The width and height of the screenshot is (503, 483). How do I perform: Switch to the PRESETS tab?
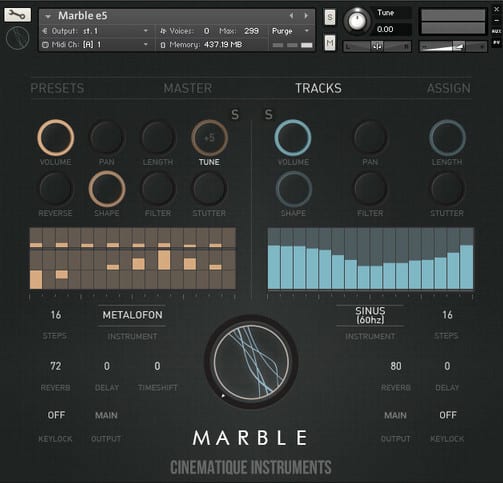click(57, 88)
